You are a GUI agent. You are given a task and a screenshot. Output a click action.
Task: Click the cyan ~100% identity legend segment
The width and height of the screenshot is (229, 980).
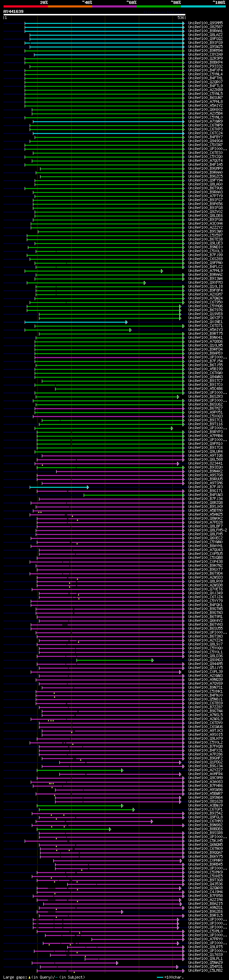click(204, 6)
